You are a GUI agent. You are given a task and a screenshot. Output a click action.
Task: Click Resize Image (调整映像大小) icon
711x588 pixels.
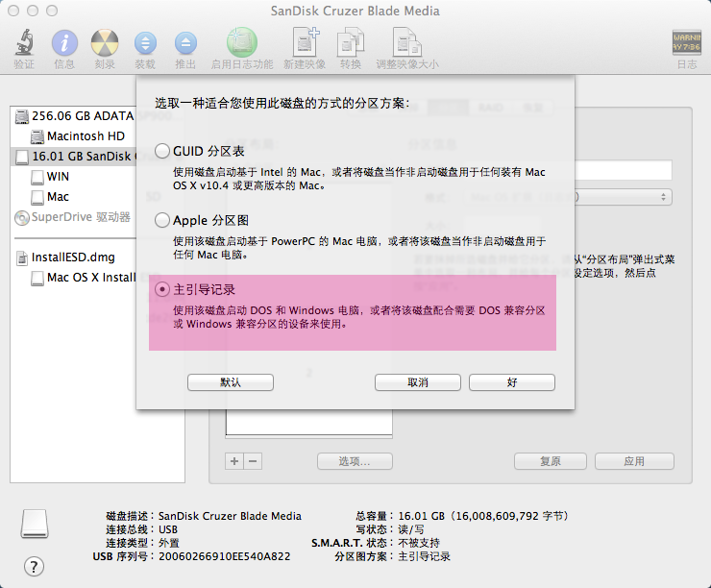coord(407,41)
